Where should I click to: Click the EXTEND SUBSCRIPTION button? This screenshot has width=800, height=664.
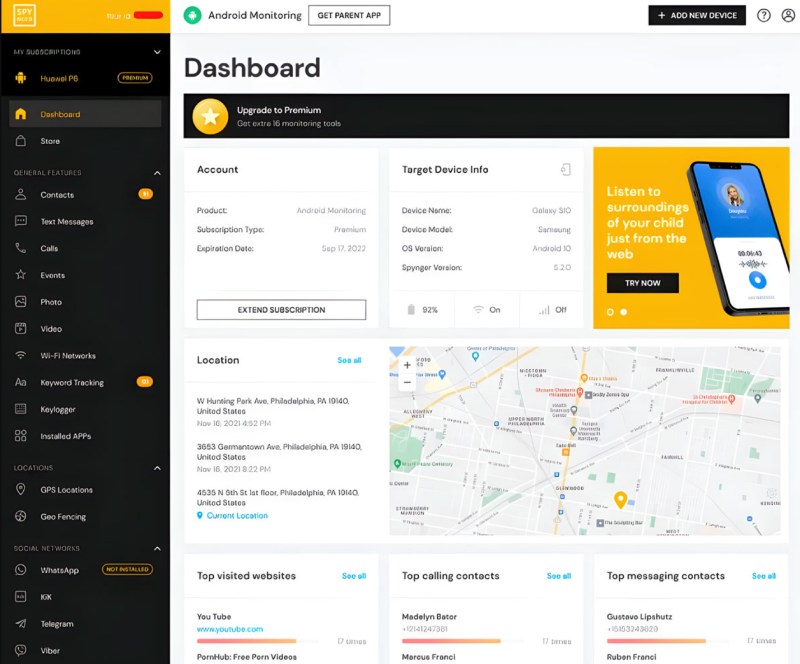tap(281, 310)
